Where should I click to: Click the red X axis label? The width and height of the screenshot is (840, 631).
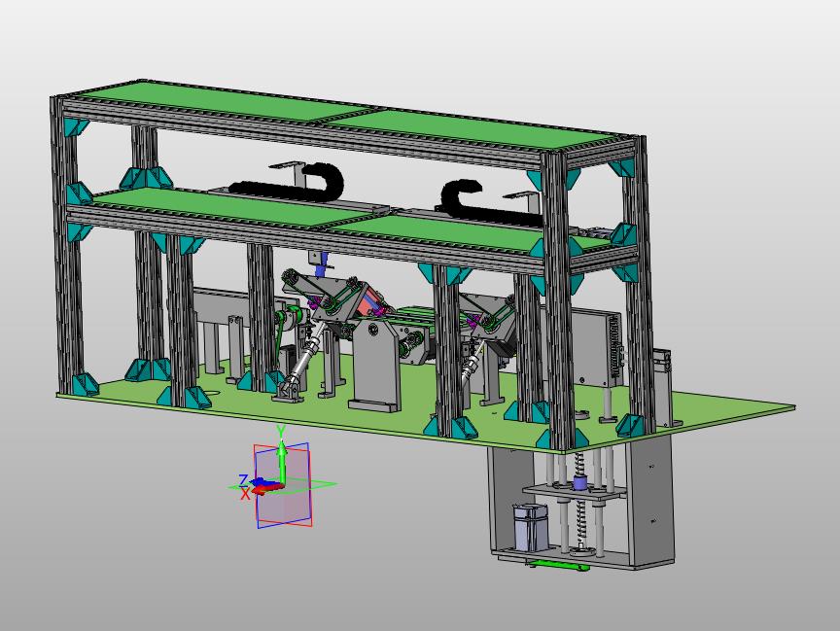tap(245, 494)
